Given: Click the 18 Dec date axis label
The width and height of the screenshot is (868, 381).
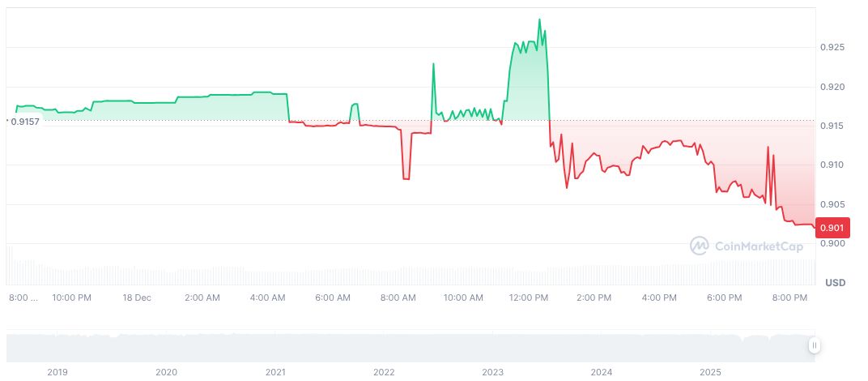Looking at the screenshot, I should coord(137,298).
